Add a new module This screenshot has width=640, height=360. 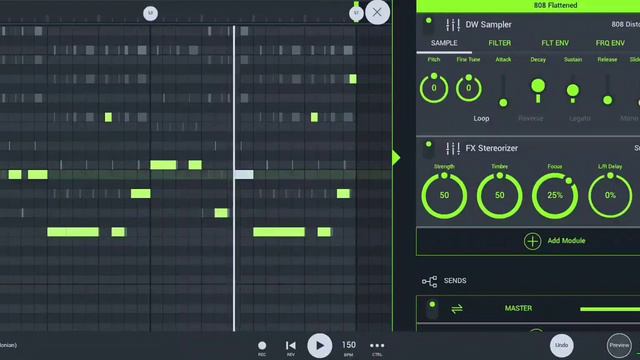click(555, 241)
